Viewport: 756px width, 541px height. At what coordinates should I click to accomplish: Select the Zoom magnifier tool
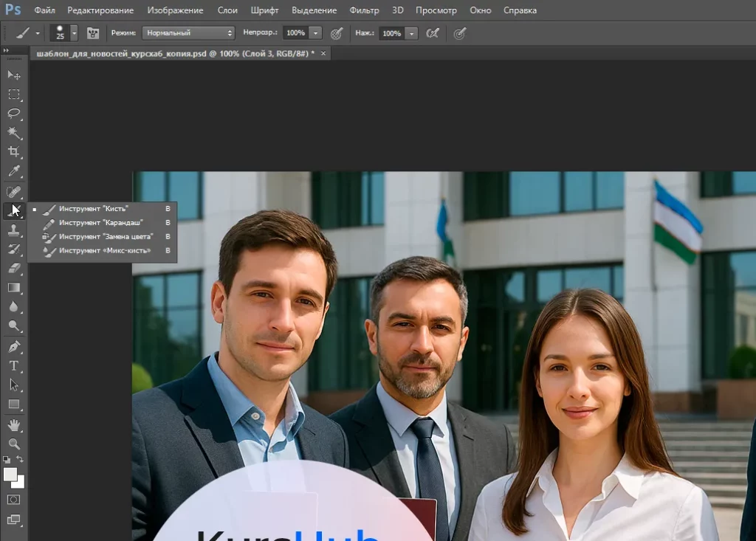pos(13,444)
